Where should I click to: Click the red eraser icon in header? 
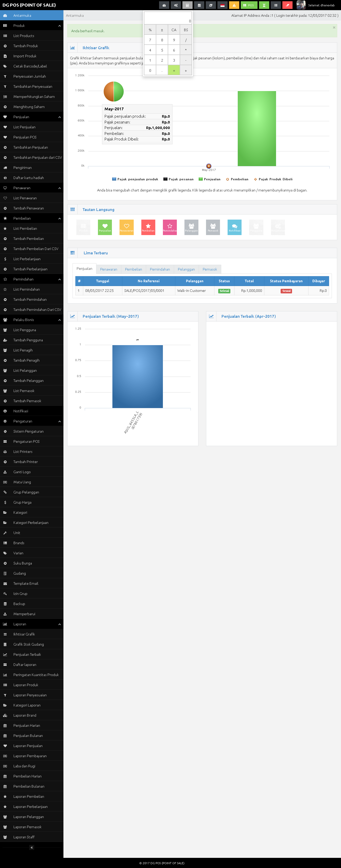[x=287, y=5]
